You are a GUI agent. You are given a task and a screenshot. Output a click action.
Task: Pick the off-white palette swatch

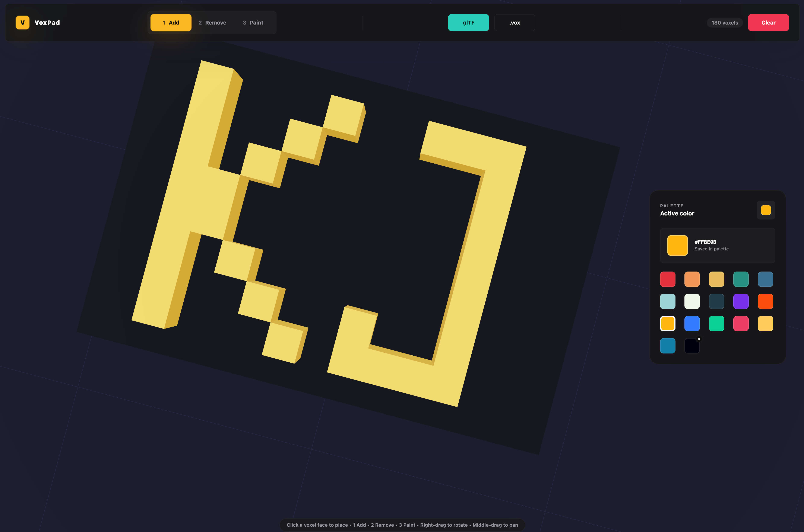click(692, 301)
